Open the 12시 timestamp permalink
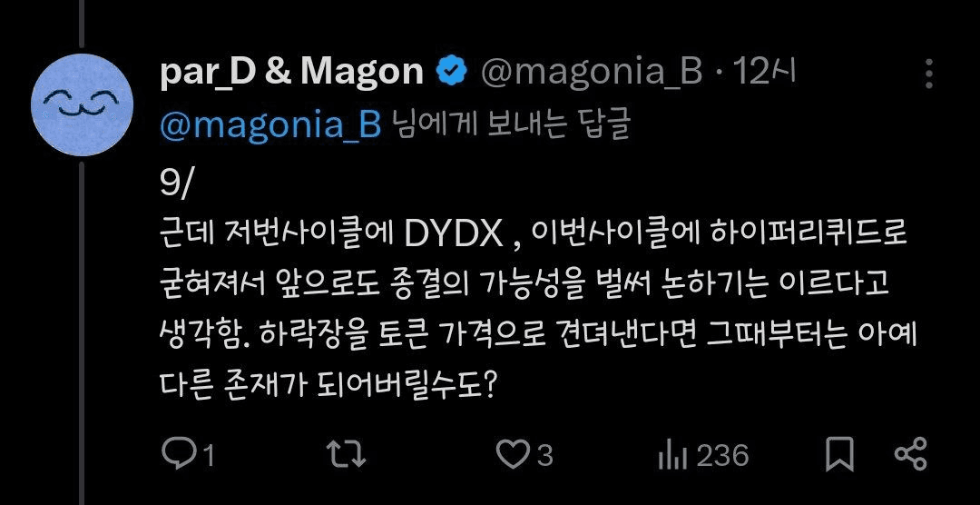Image resolution: width=980 pixels, height=505 pixels. click(x=765, y=72)
